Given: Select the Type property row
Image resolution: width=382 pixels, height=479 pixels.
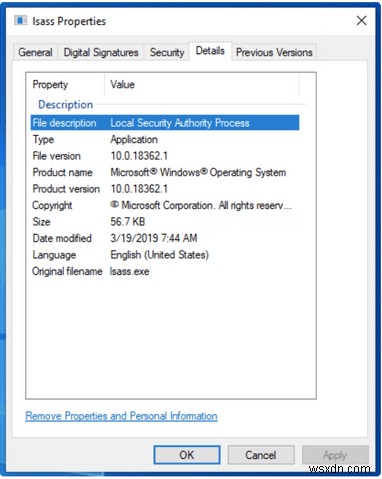Looking at the screenshot, I should tap(165, 139).
